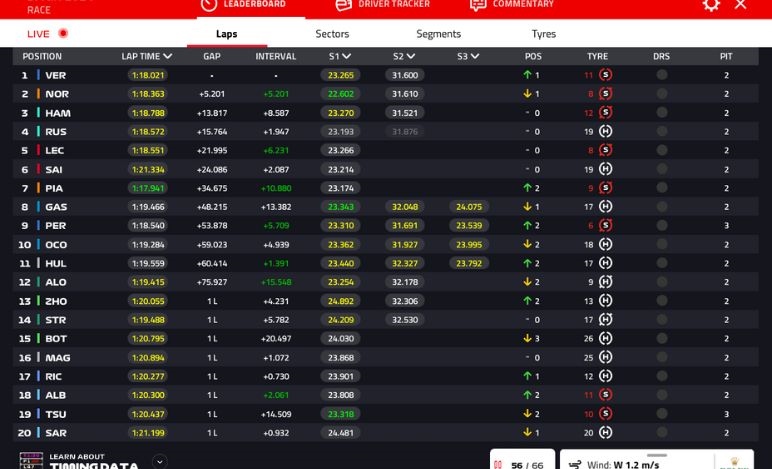
Task: Toggle the DRS indicator for VER
Action: coord(661,75)
